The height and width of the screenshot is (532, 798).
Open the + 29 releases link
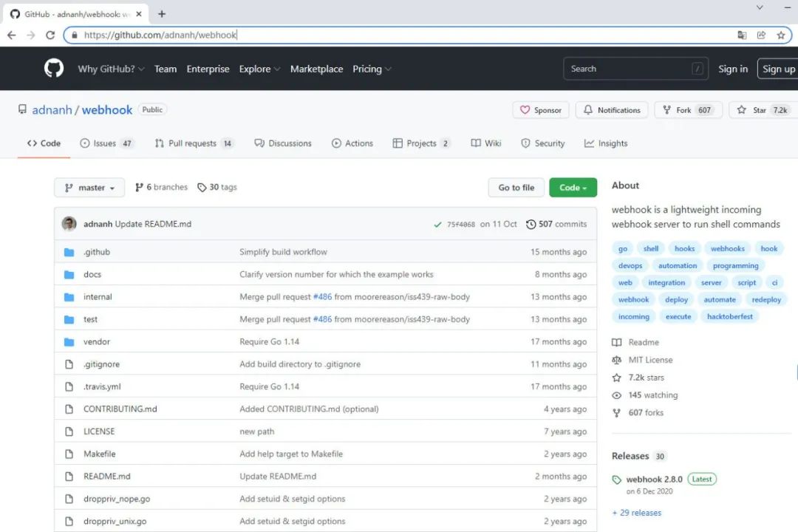coord(637,513)
